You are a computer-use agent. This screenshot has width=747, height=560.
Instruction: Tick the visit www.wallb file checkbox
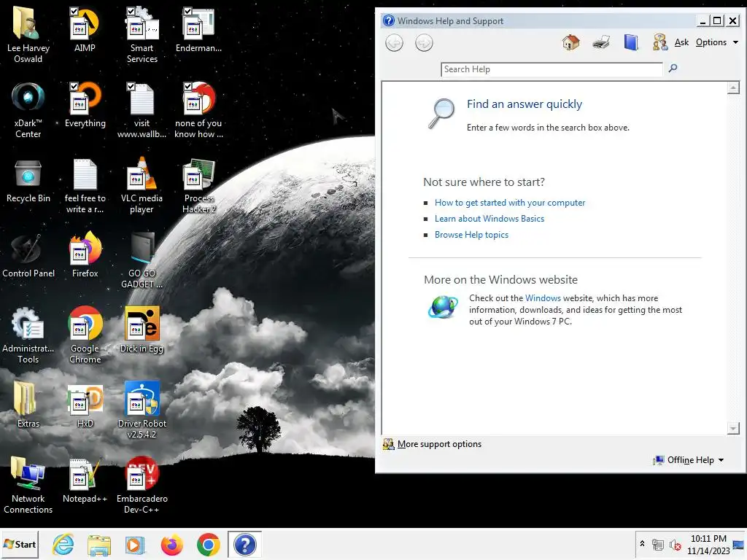131,86
